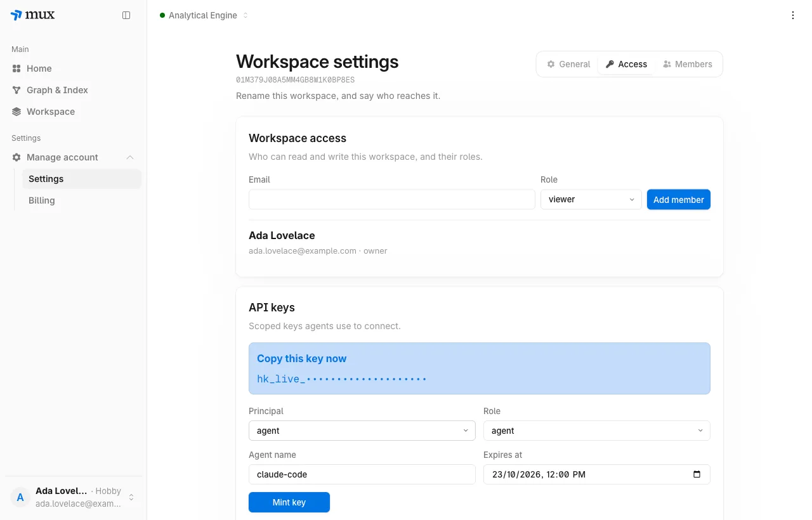This screenshot has width=812, height=520.
Task: Click the Graph & Index icon
Action: pos(16,90)
